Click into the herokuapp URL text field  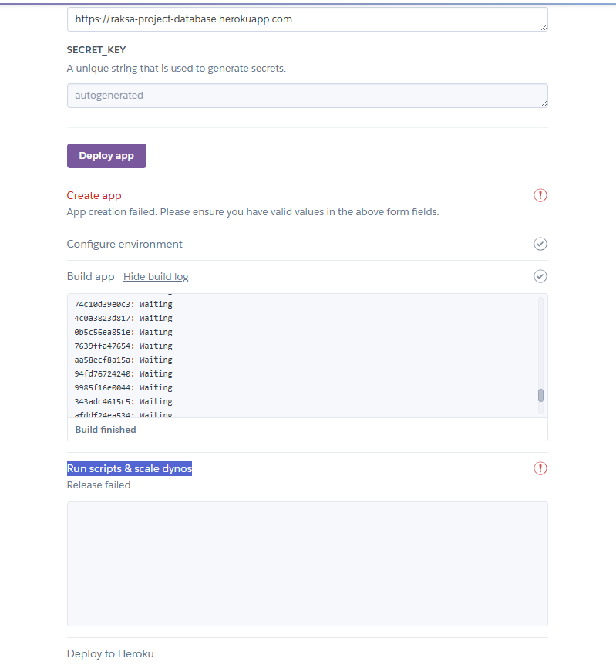coord(307,19)
